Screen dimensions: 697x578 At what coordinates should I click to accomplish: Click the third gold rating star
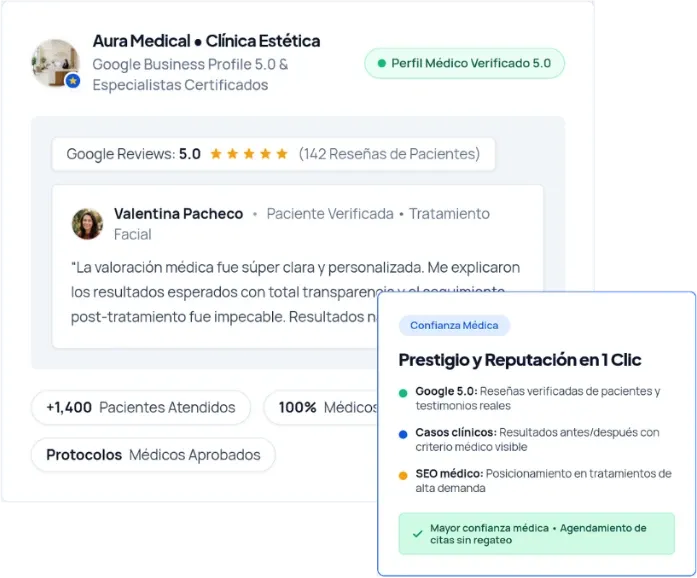click(249, 154)
